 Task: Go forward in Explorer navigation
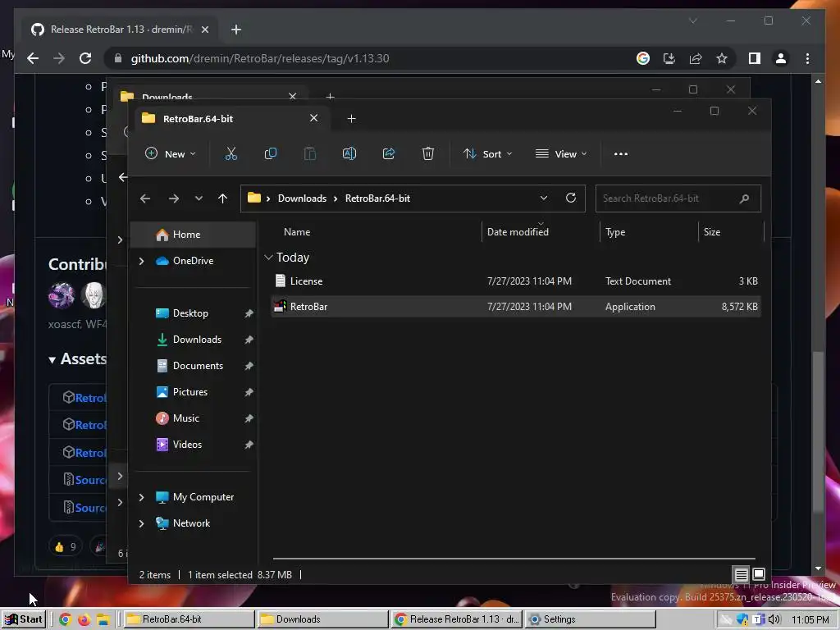click(174, 199)
